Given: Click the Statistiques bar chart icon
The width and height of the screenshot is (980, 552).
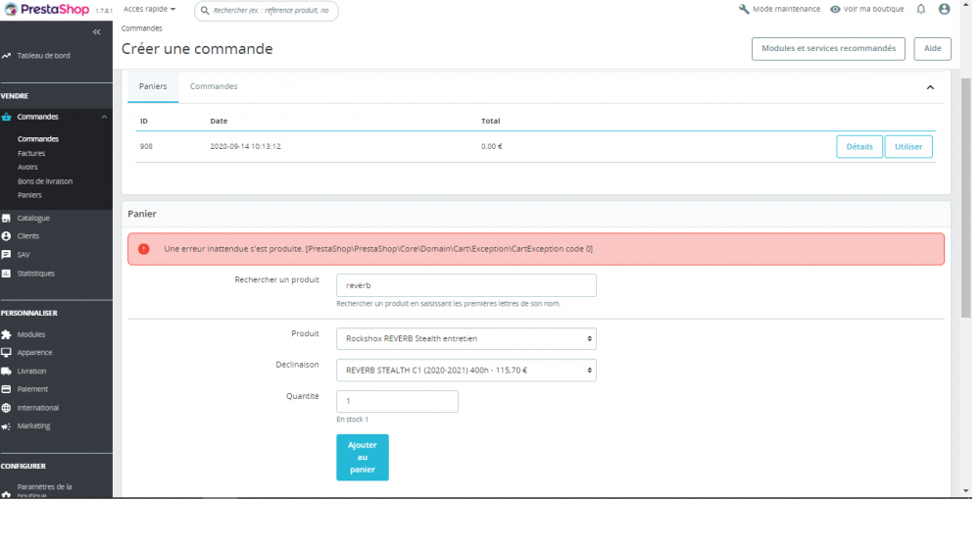Looking at the screenshot, I should point(6,274).
